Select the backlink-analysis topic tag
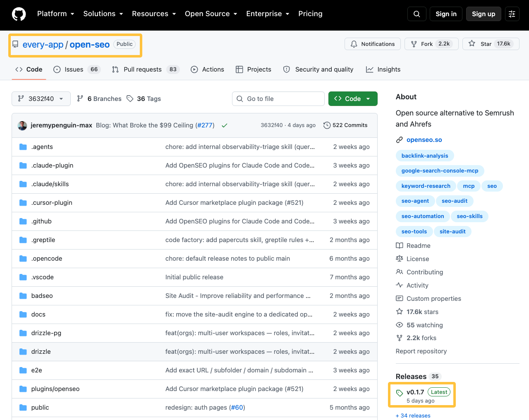Screen dimensions: 529x420 click(425, 156)
